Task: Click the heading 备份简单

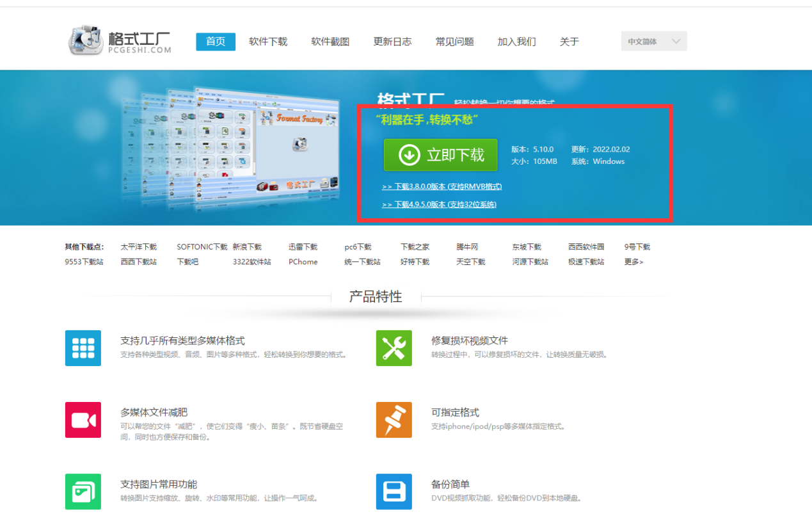Action: tap(450, 484)
